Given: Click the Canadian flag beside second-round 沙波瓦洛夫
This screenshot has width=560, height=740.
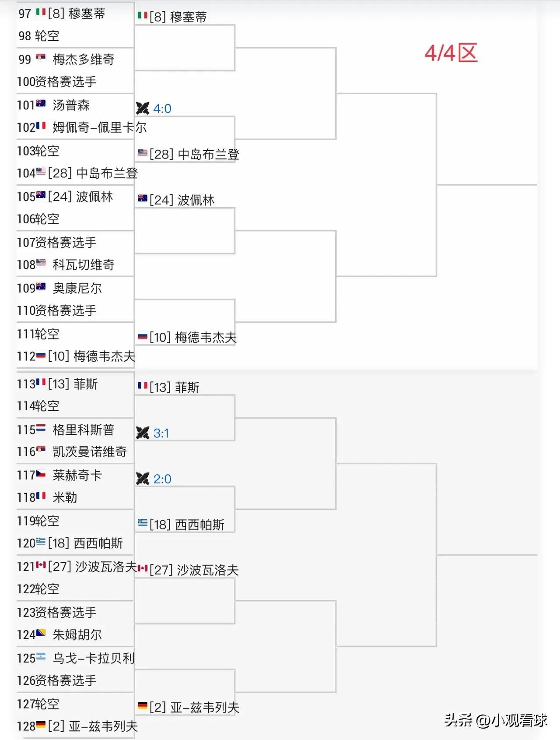Looking at the screenshot, I should [143, 568].
